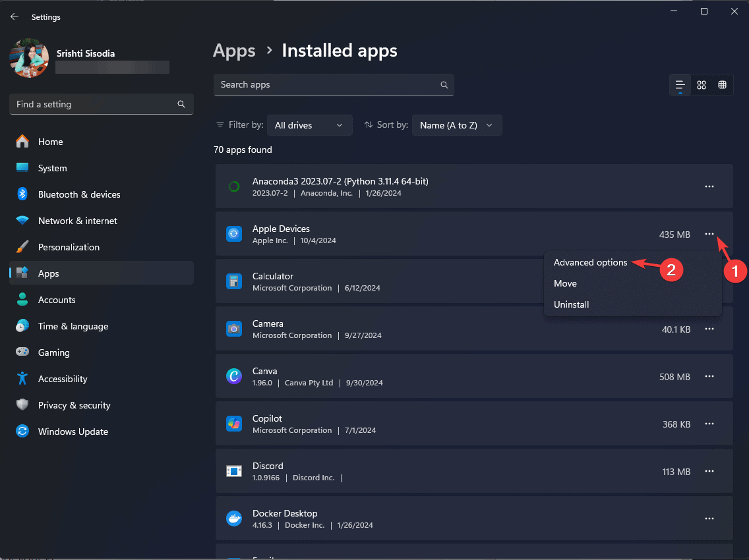Open more options for Anaconda3

[x=709, y=186]
